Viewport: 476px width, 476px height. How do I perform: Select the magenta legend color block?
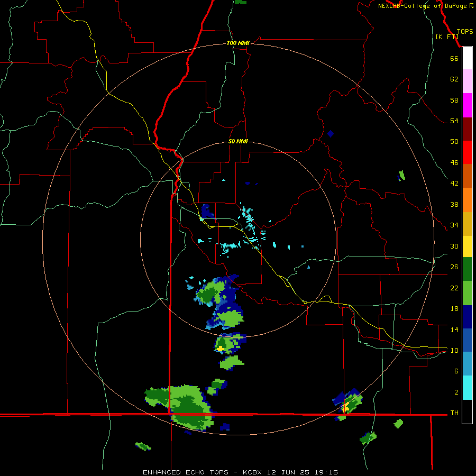coord(467,105)
